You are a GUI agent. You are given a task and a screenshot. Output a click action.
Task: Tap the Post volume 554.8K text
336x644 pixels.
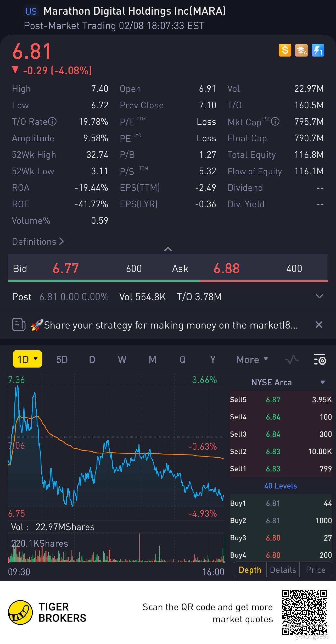click(x=143, y=297)
